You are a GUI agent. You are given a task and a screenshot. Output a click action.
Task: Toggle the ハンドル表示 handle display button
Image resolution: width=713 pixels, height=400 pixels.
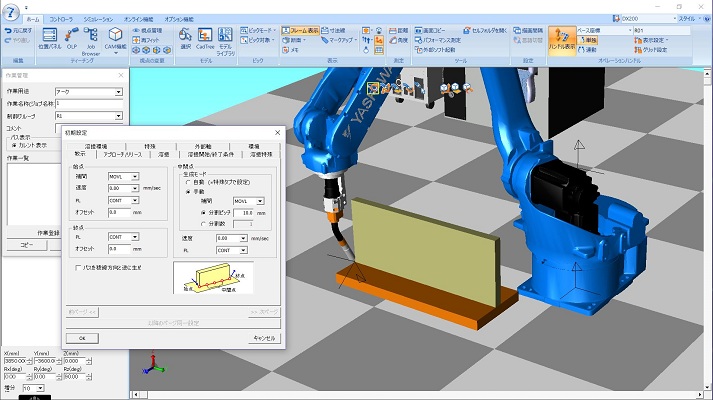point(562,39)
